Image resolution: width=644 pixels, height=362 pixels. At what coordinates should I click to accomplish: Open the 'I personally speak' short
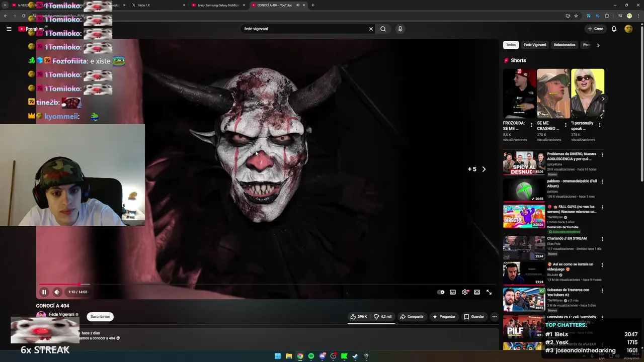587,94
